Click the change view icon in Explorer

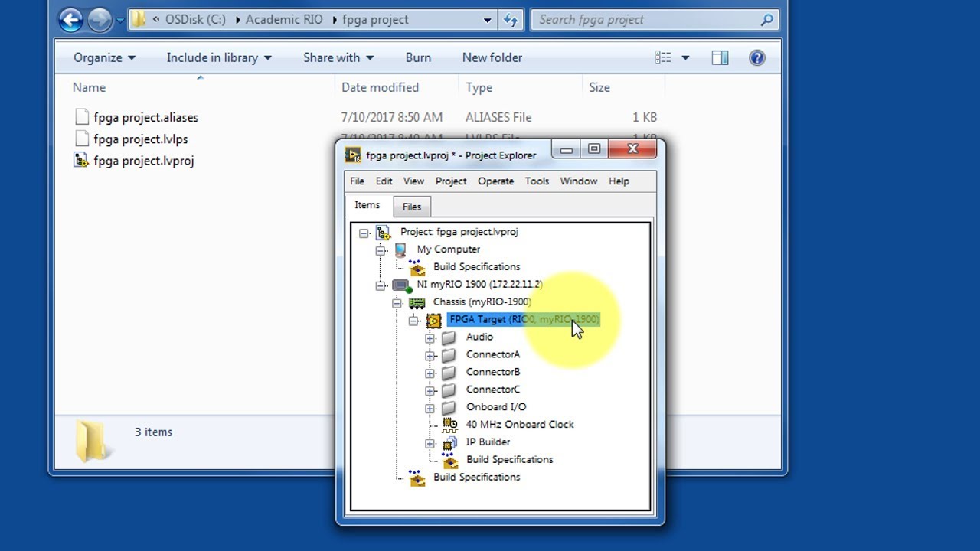[x=663, y=57]
